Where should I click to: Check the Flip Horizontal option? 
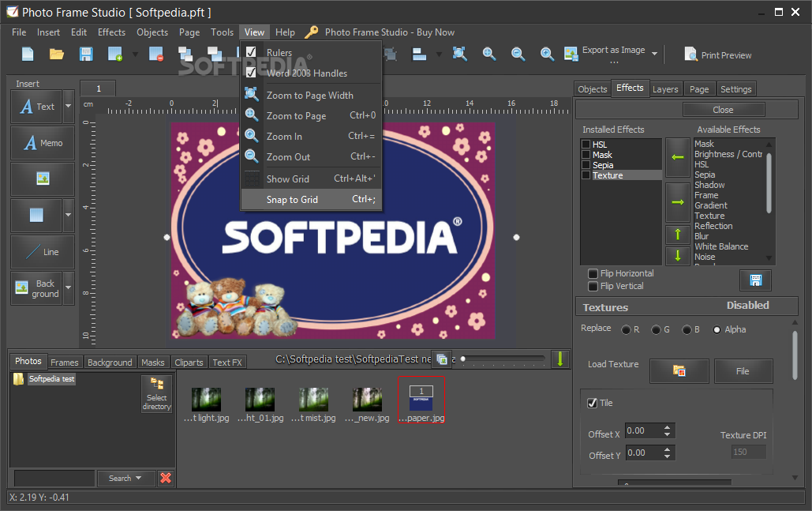tap(593, 273)
